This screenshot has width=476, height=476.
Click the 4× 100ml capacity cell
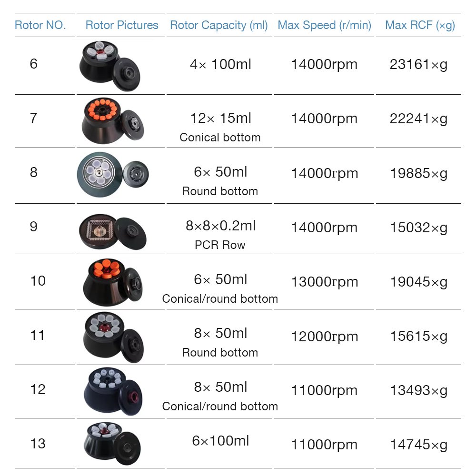coord(220,64)
